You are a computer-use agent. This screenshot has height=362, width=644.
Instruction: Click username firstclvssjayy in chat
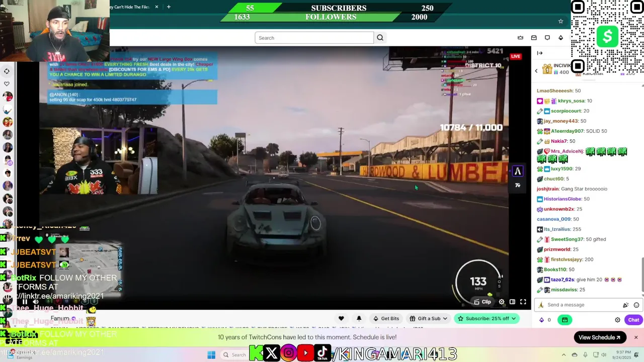click(566, 259)
